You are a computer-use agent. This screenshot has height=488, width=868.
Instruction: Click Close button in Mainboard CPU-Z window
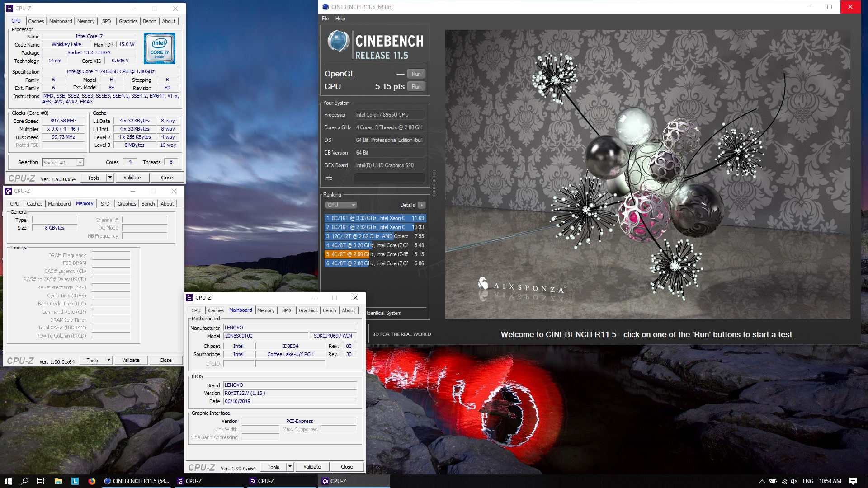347,467
